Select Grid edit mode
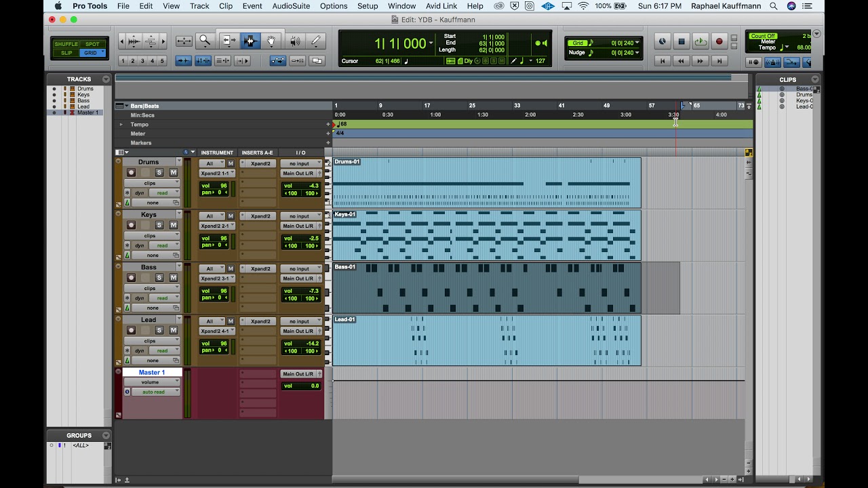868x488 pixels. click(x=92, y=53)
